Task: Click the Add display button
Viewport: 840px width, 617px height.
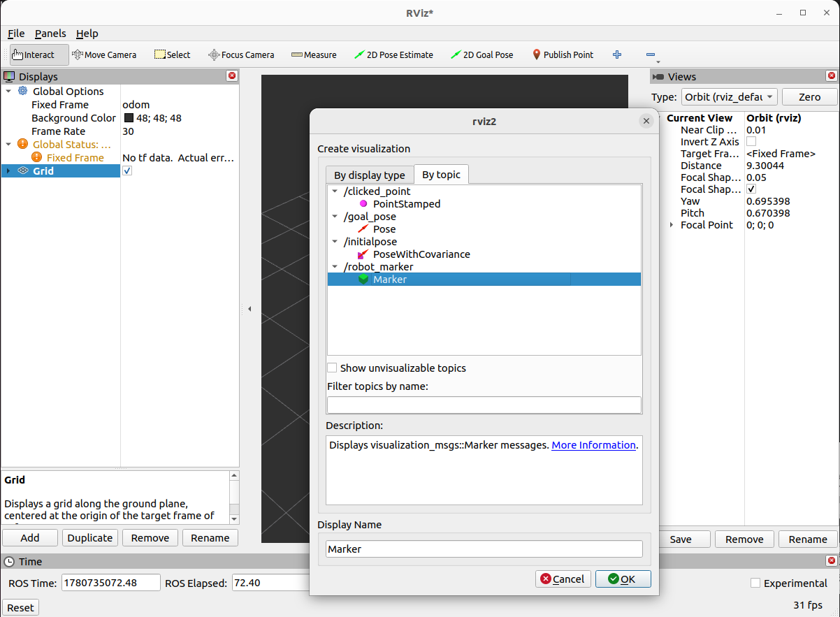Action: tap(30, 537)
